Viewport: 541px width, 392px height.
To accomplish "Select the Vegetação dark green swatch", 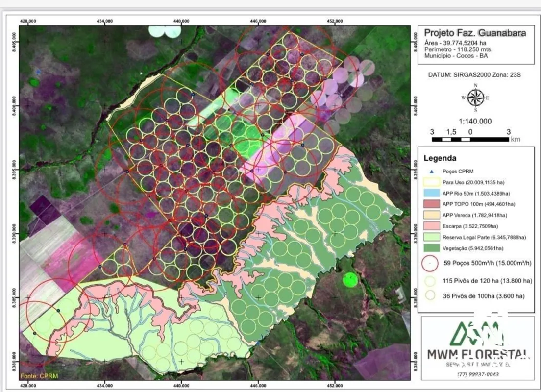I will click(429, 247).
